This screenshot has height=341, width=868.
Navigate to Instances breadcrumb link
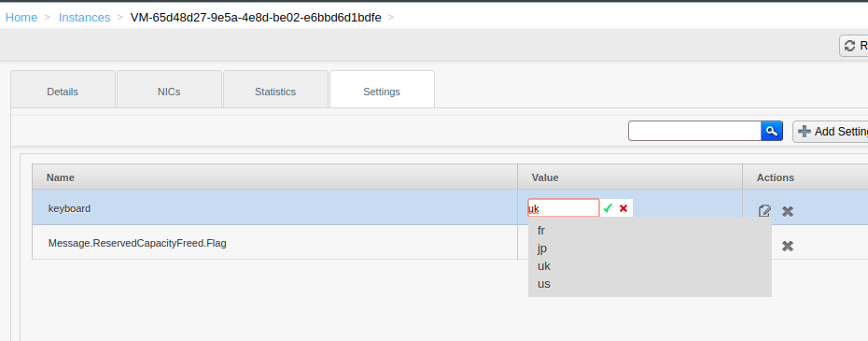pos(84,17)
